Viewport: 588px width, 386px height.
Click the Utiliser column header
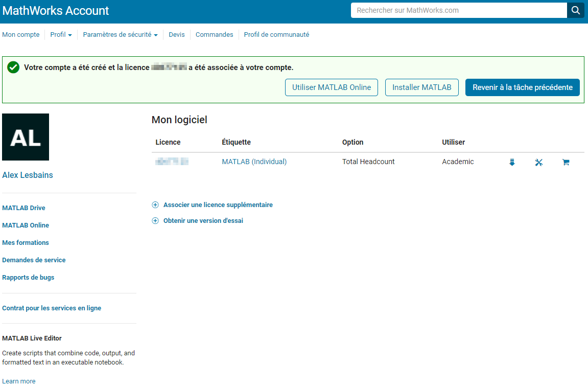tap(453, 142)
